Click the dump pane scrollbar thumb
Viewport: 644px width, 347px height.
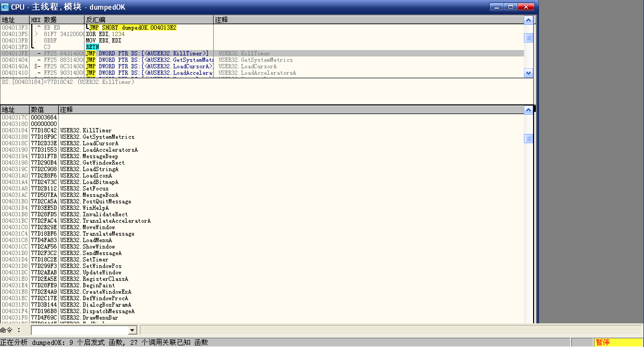pos(528,139)
